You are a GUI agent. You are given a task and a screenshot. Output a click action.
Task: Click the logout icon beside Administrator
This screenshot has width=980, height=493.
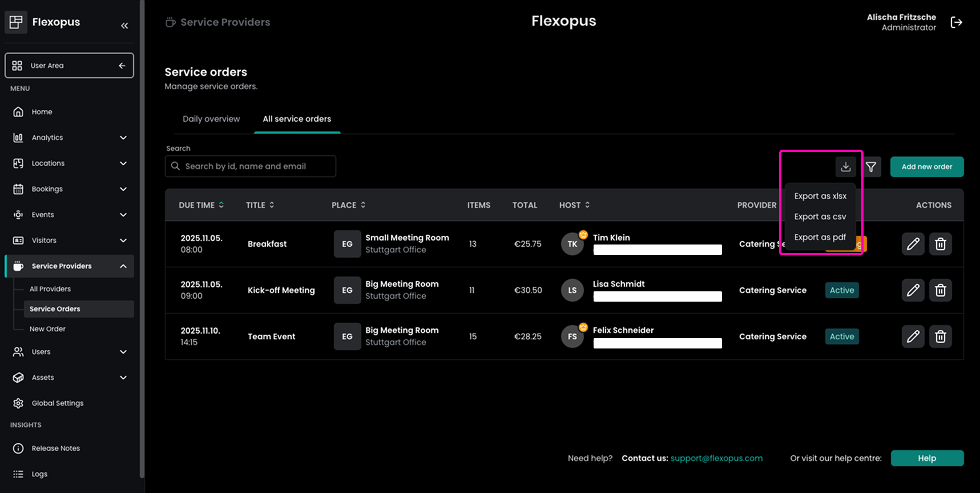[956, 22]
